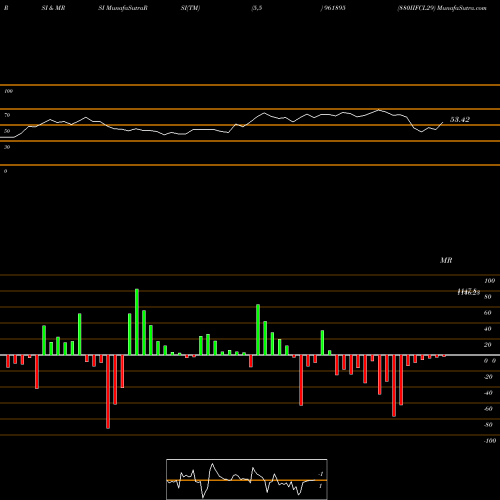Open the mini overview chart at the bottom
The image size is (500, 500).
coord(247,479)
